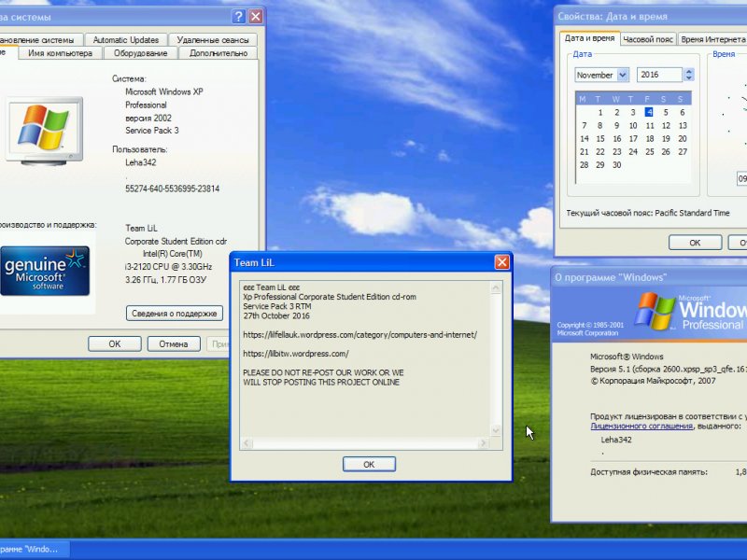Screen dimensions: 747x560
Task: Click the up arrow of Team LiL vertical scrollbar
Action: pos(496,287)
